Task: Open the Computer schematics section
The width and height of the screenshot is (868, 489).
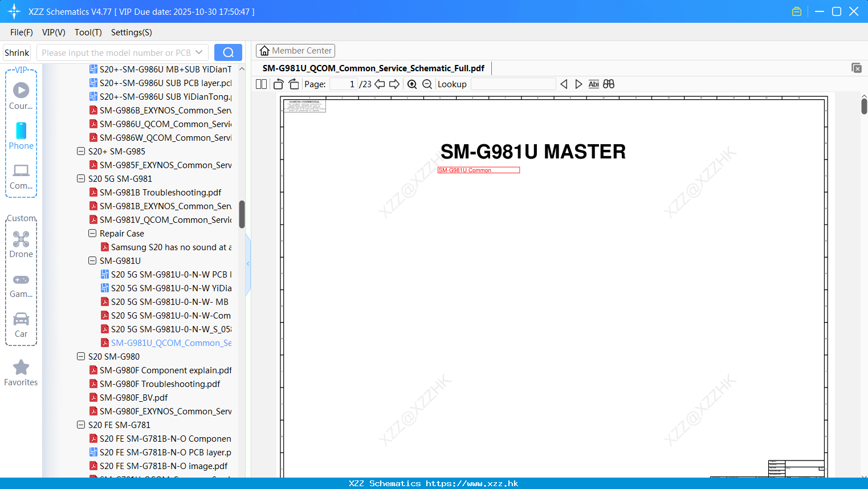Action: pyautogui.click(x=21, y=171)
